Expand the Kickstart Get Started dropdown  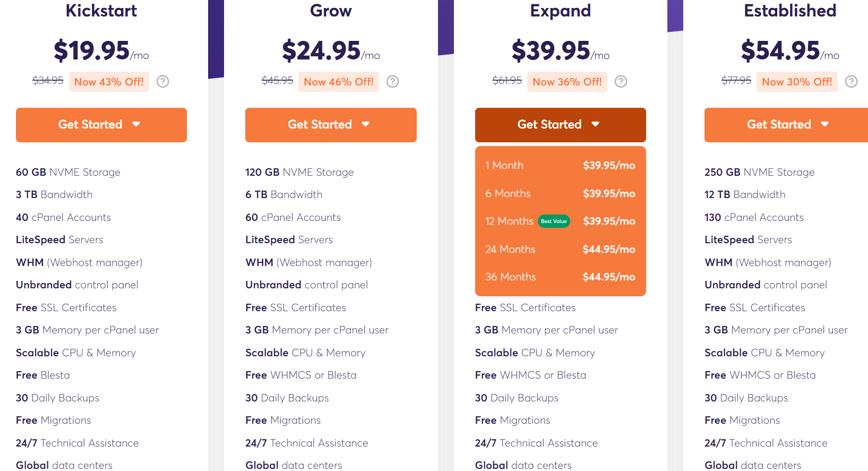coord(137,125)
